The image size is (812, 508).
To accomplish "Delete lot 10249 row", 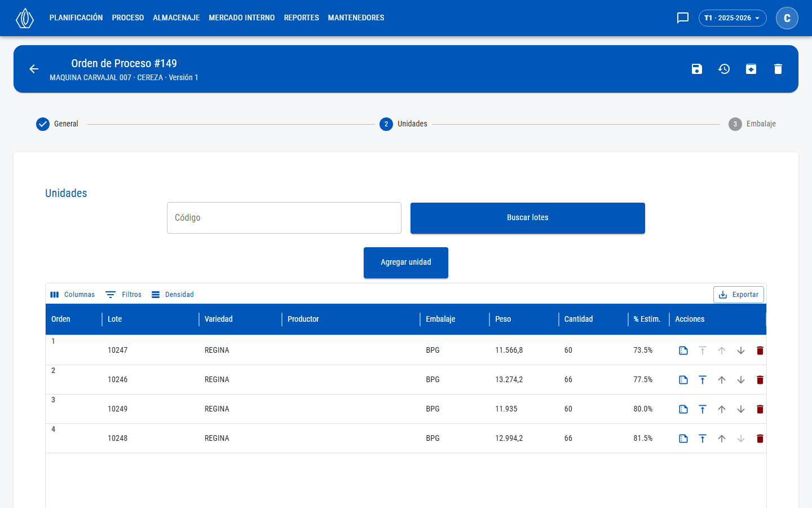I will tap(760, 409).
